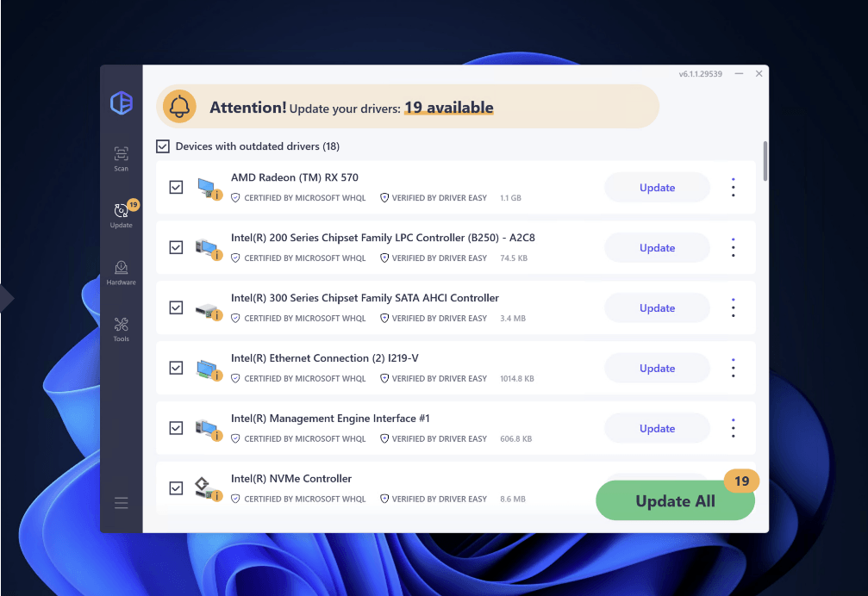Click the LPC Controller device icon
Viewport: 868px width, 596px height.
click(x=209, y=248)
